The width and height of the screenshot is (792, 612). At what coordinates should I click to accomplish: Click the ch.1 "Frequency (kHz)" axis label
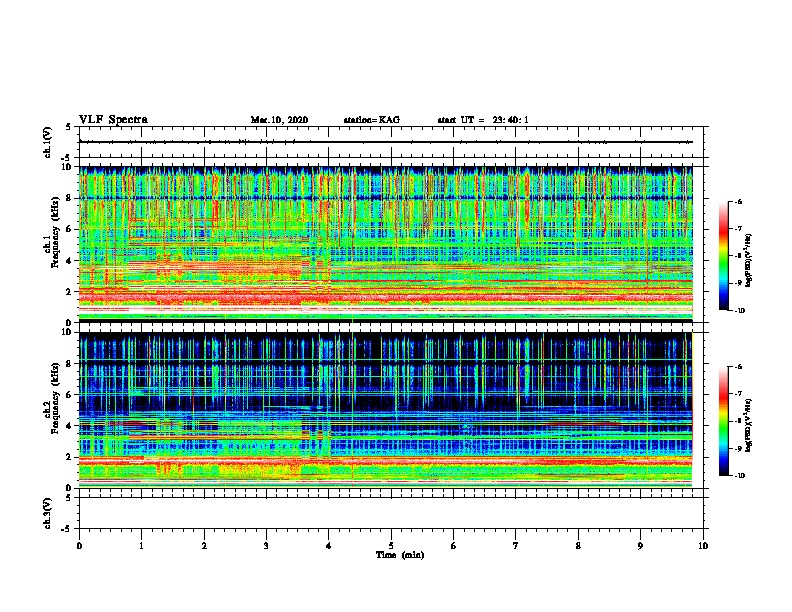click(55, 233)
